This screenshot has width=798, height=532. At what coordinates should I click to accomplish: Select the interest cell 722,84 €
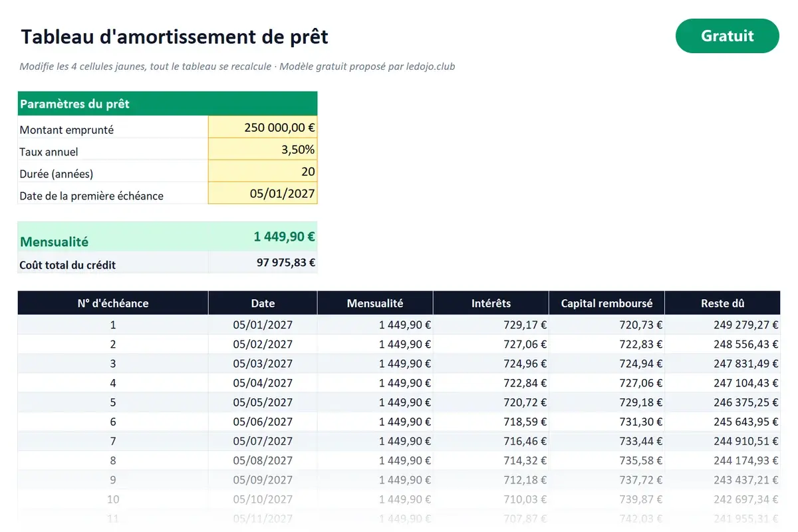[x=491, y=382]
